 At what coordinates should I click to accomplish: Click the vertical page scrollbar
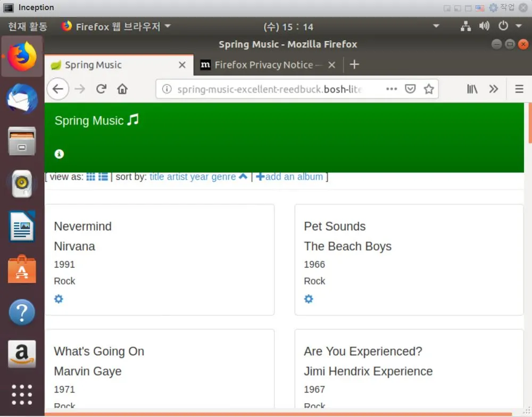(529, 123)
